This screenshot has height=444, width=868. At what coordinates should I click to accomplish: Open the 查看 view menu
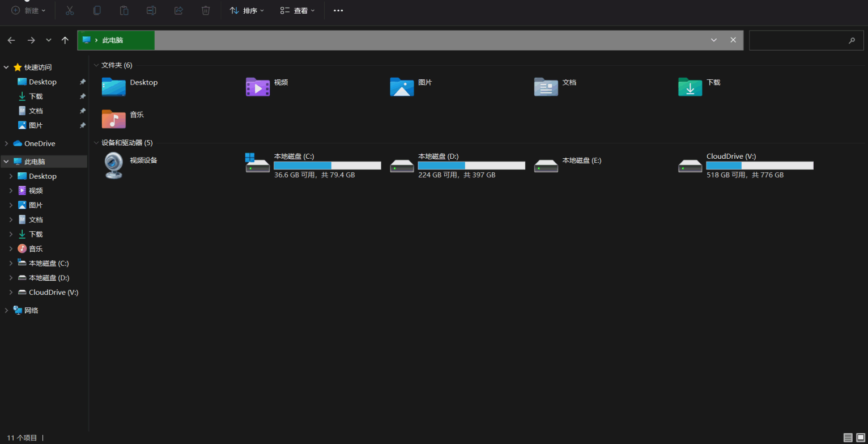297,10
